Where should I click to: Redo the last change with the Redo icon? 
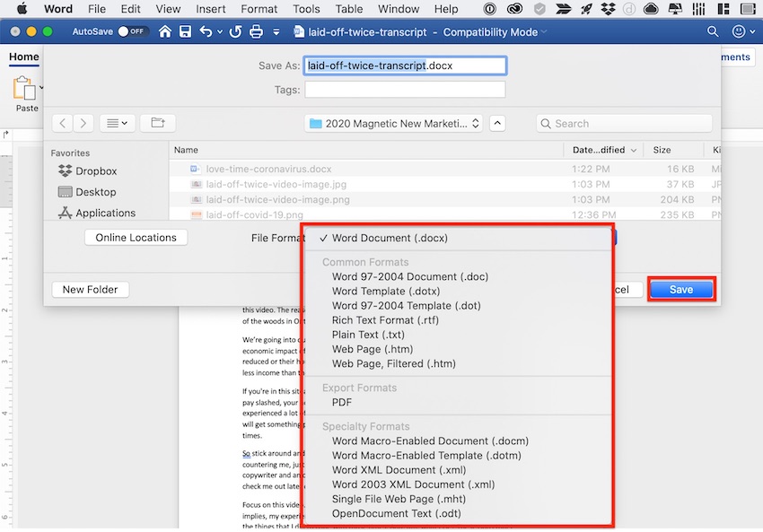click(x=235, y=31)
